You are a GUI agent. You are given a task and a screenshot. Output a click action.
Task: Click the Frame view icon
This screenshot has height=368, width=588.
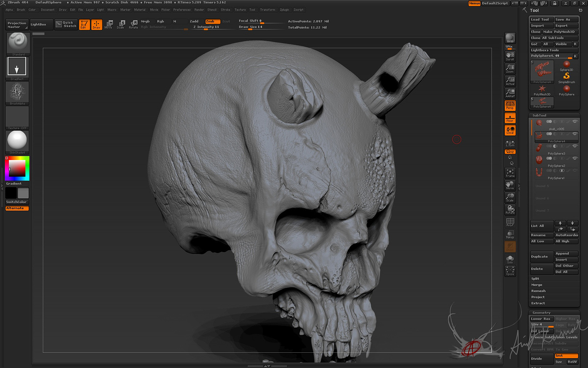click(510, 173)
